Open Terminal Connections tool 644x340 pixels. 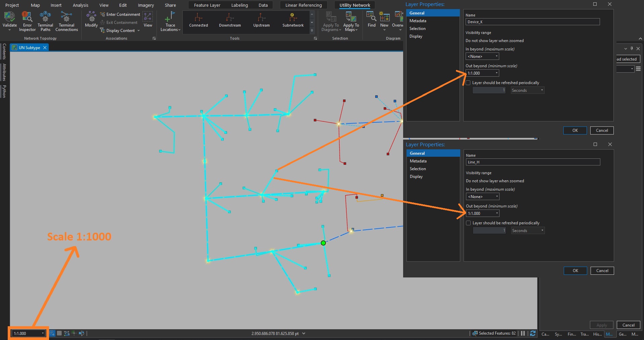click(67, 17)
